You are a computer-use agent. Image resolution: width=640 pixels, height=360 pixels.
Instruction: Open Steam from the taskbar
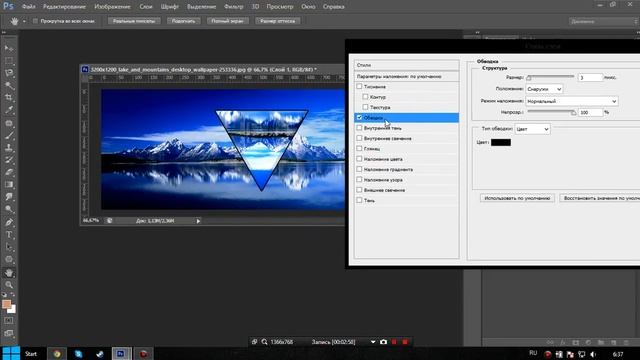tap(100, 353)
